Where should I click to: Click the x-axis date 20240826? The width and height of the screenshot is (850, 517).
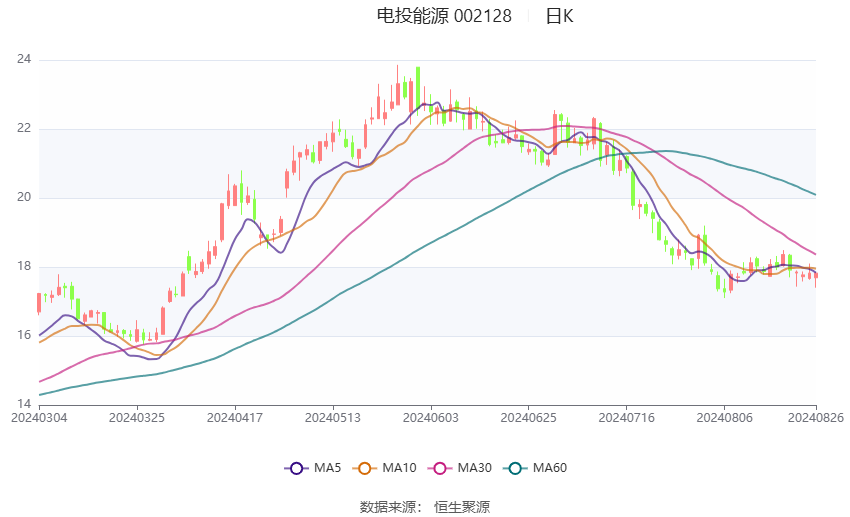816,418
